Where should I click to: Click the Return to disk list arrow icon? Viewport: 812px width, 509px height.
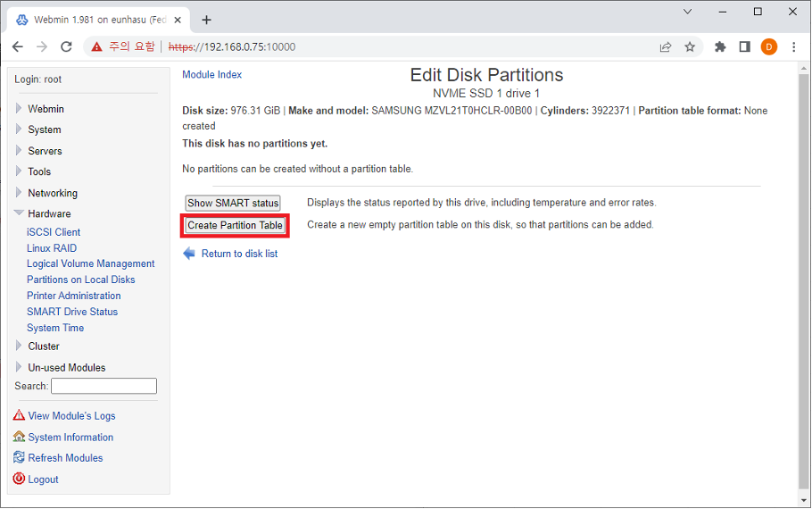tap(188, 254)
